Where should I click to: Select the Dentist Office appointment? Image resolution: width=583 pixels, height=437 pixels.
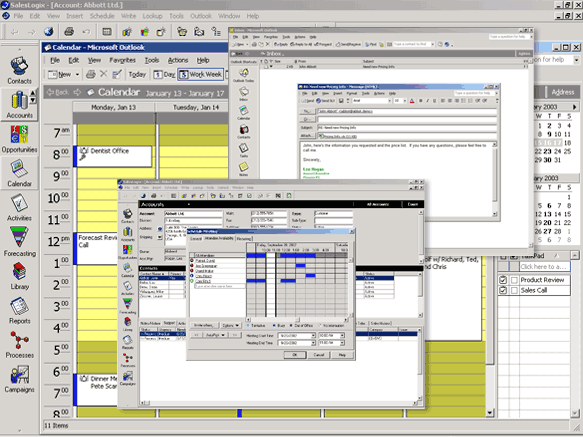coord(114,156)
